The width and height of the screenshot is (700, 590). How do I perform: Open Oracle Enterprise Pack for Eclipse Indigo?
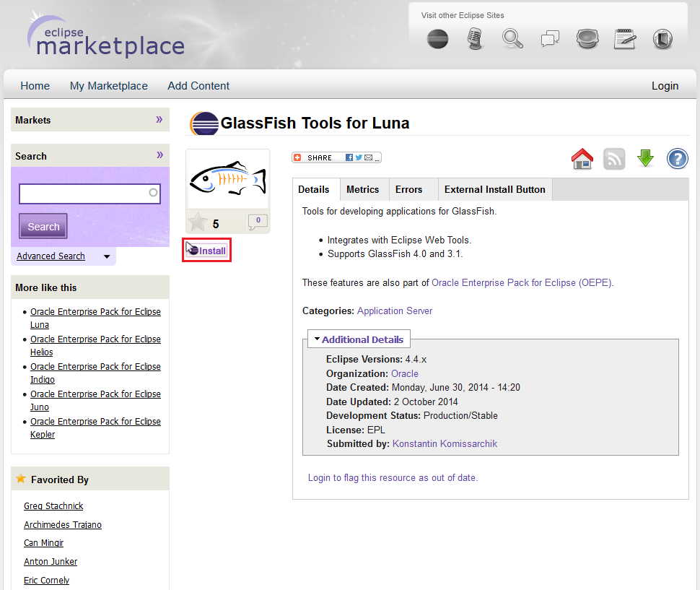click(x=95, y=373)
